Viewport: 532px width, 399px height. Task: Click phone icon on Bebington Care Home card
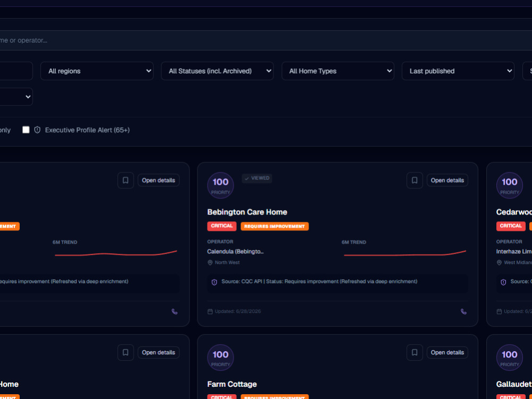click(463, 311)
